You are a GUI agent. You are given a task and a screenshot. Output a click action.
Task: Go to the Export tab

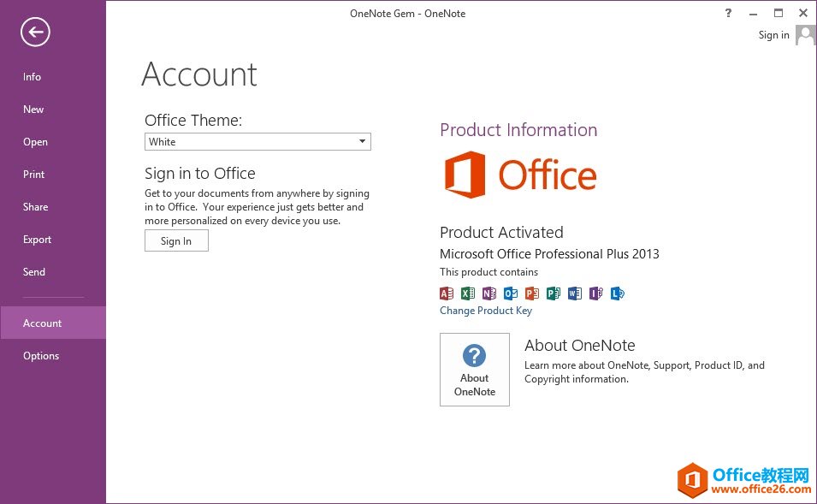click(x=38, y=240)
